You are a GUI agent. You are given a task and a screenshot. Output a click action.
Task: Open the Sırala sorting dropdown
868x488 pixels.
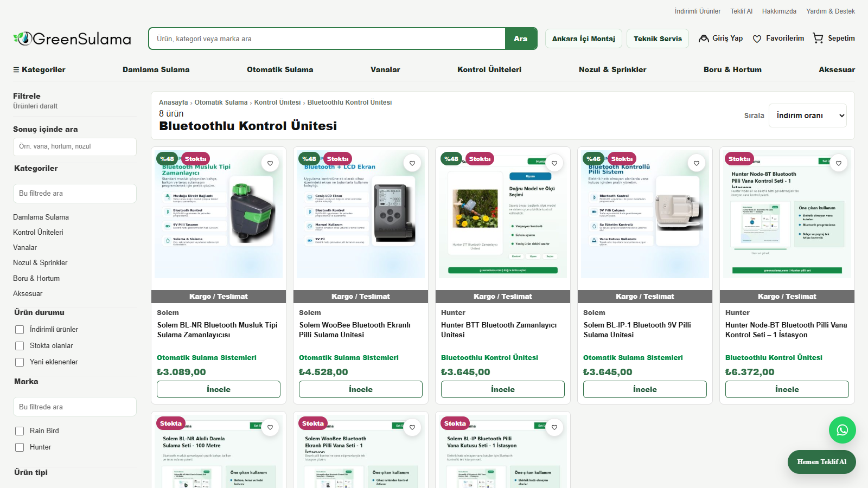click(808, 115)
